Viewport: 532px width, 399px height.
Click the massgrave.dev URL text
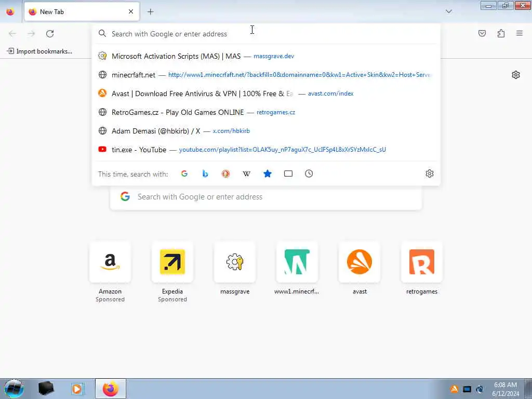coord(274,56)
